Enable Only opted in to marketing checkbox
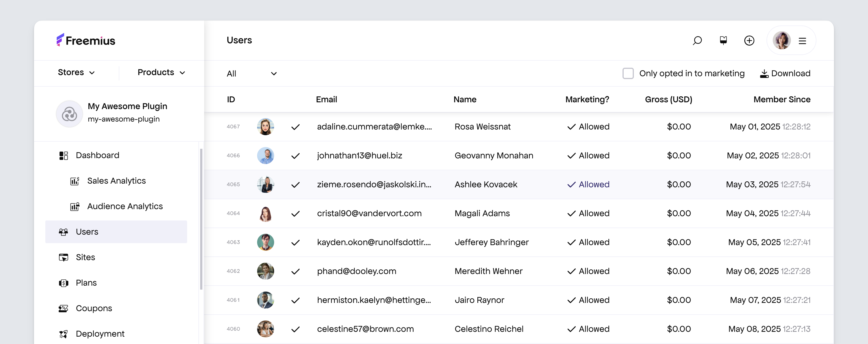868x344 pixels. pos(628,73)
